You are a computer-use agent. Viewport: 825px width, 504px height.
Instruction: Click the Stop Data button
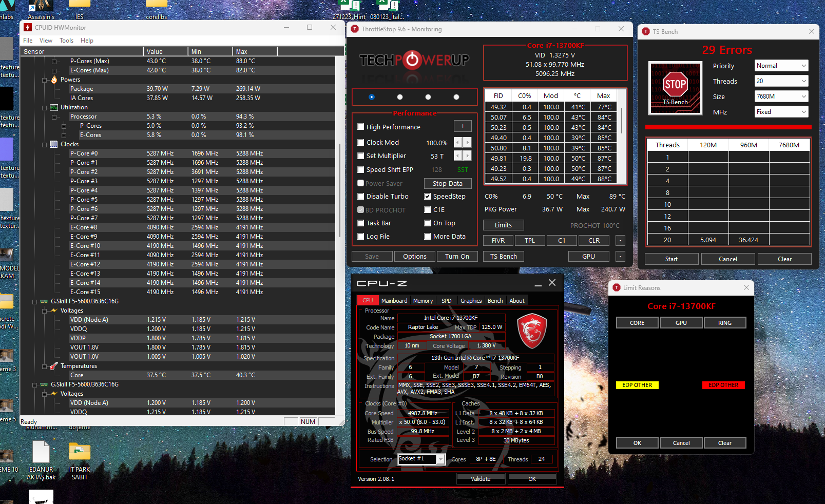[448, 183]
